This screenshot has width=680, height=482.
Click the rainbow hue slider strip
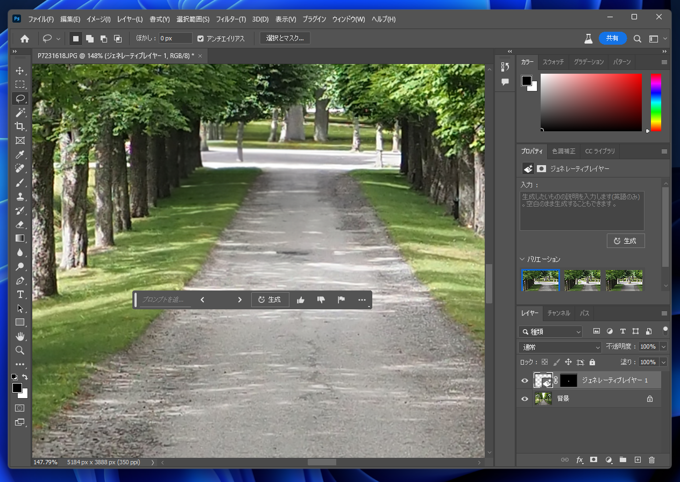click(656, 103)
